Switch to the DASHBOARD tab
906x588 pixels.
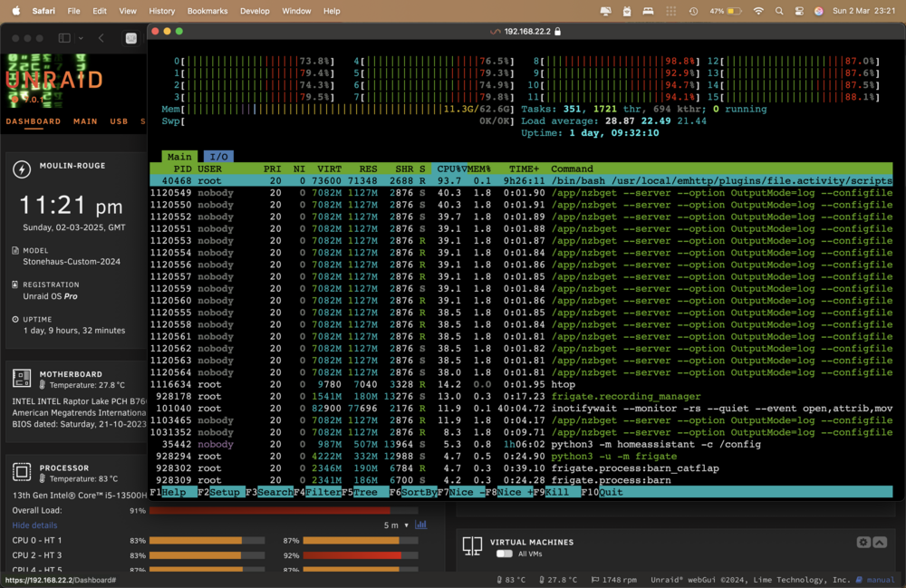(x=34, y=121)
